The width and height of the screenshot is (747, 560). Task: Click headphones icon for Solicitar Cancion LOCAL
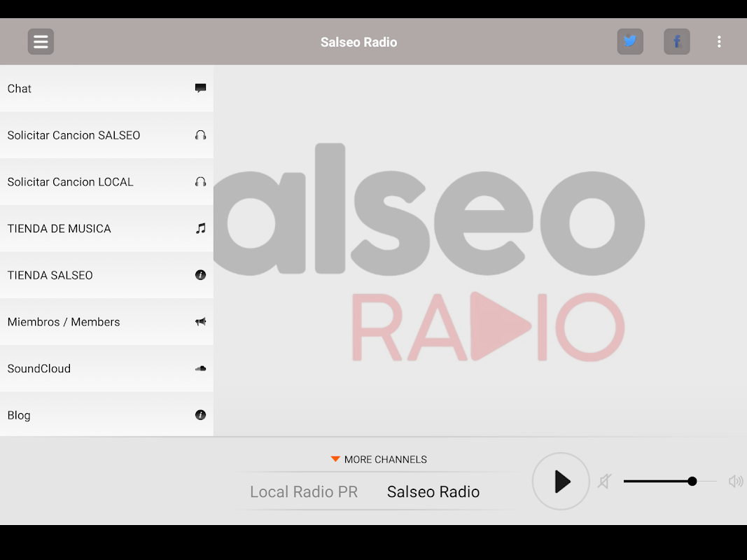pos(200,182)
